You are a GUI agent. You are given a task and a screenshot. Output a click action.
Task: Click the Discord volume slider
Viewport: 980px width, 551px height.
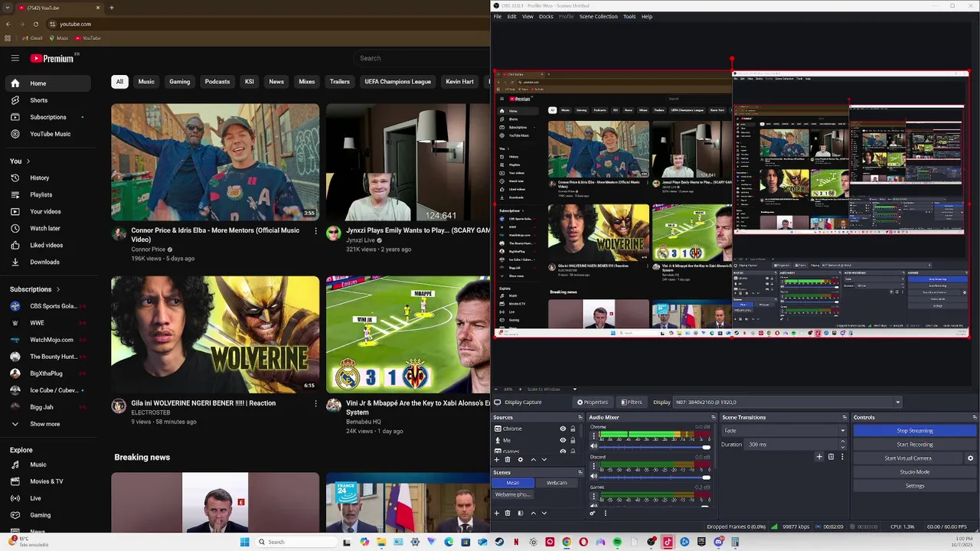click(655, 478)
